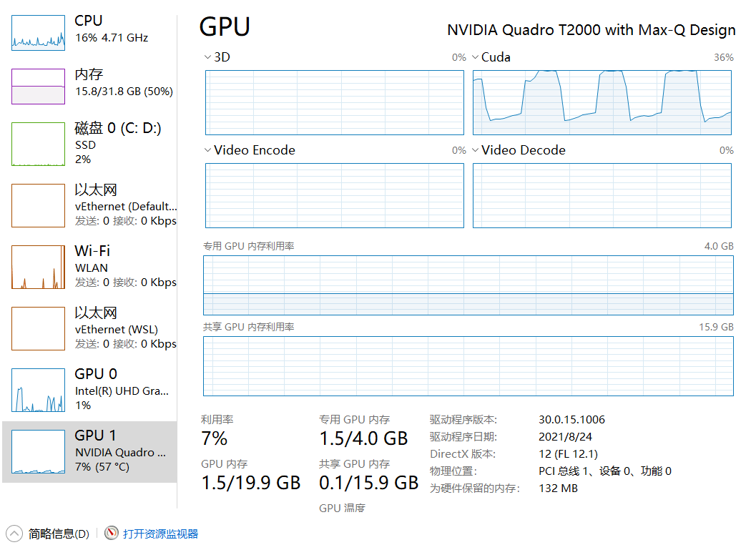Click the GPU 0 Intel graph thumbnail

(x=38, y=391)
